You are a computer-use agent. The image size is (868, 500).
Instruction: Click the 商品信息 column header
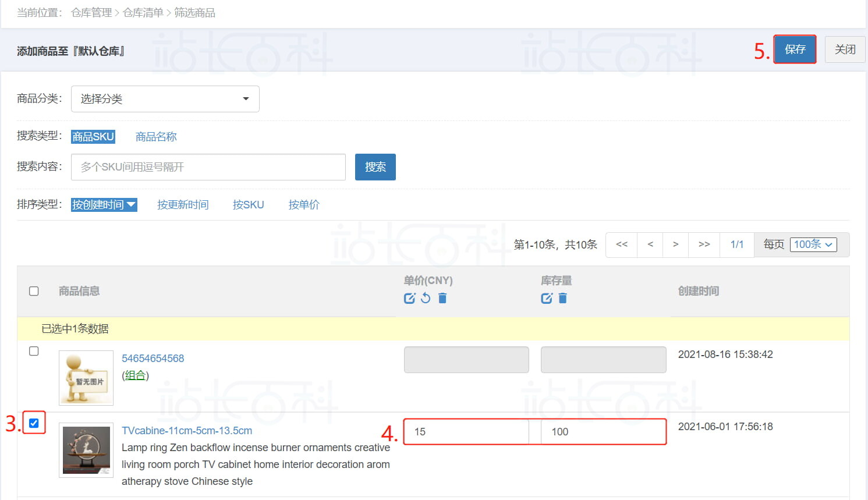79,291
